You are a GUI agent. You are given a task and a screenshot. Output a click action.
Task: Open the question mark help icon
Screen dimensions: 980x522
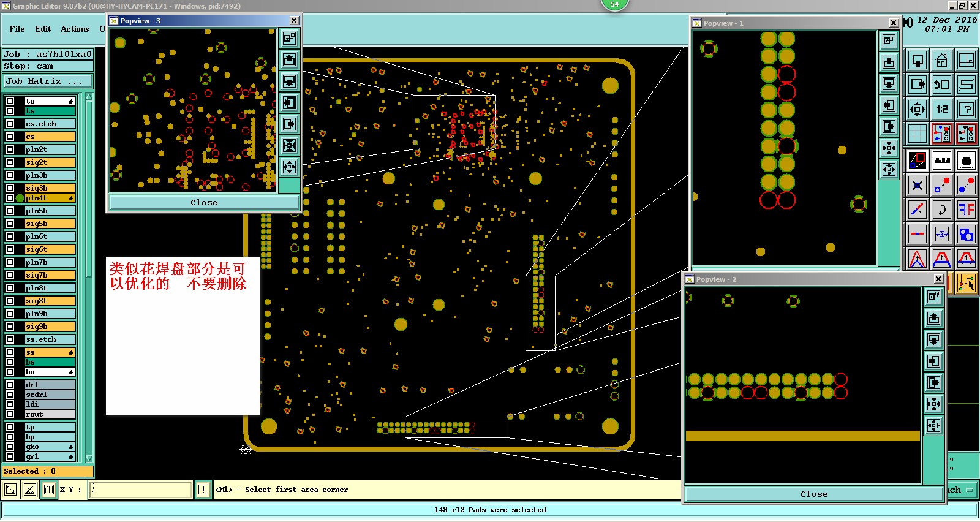(x=967, y=110)
